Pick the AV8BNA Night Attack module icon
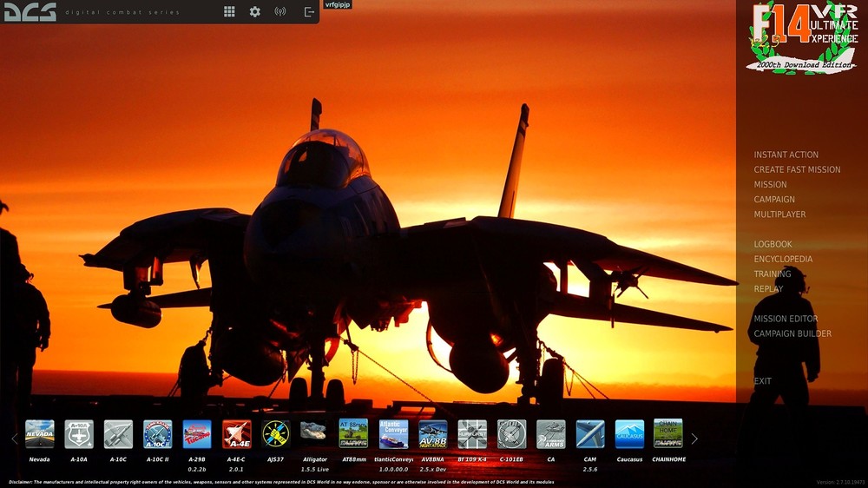Viewport: 868px width, 488px height. [x=432, y=434]
